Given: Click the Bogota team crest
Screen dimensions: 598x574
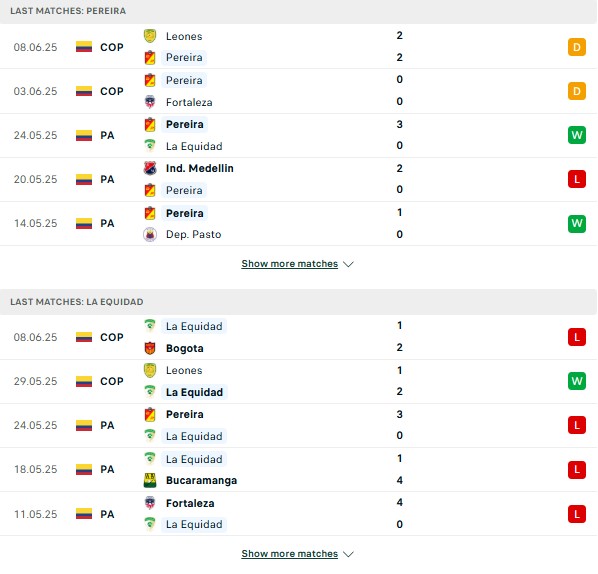Looking at the screenshot, I should point(150,348).
